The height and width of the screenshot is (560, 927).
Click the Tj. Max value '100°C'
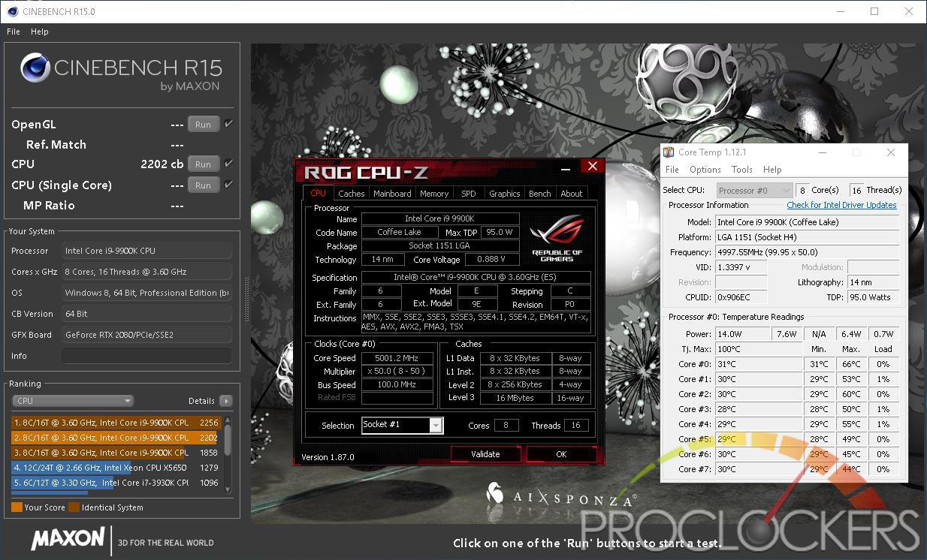point(758,349)
